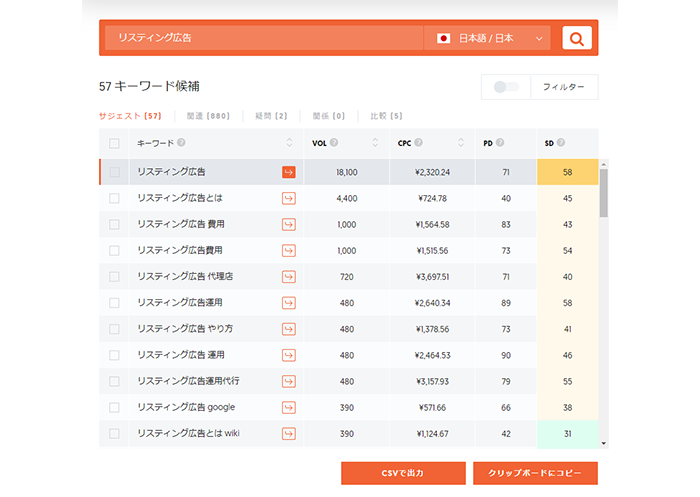Click the magnifier search button
Viewport: 700px width, 497px height.
click(577, 38)
